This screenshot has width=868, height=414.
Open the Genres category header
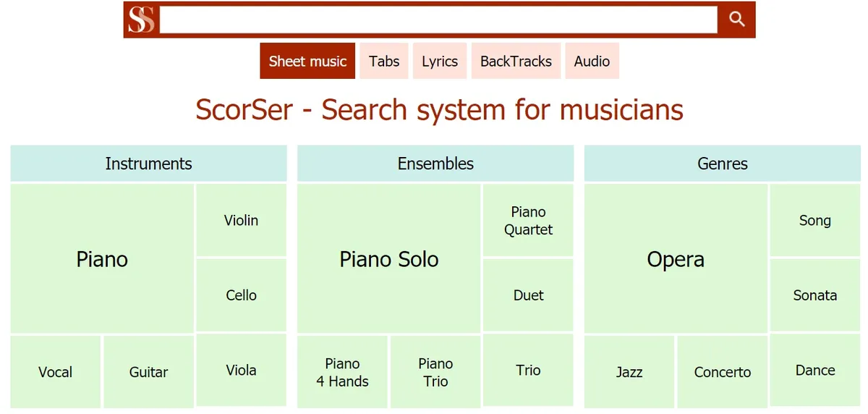(723, 164)
